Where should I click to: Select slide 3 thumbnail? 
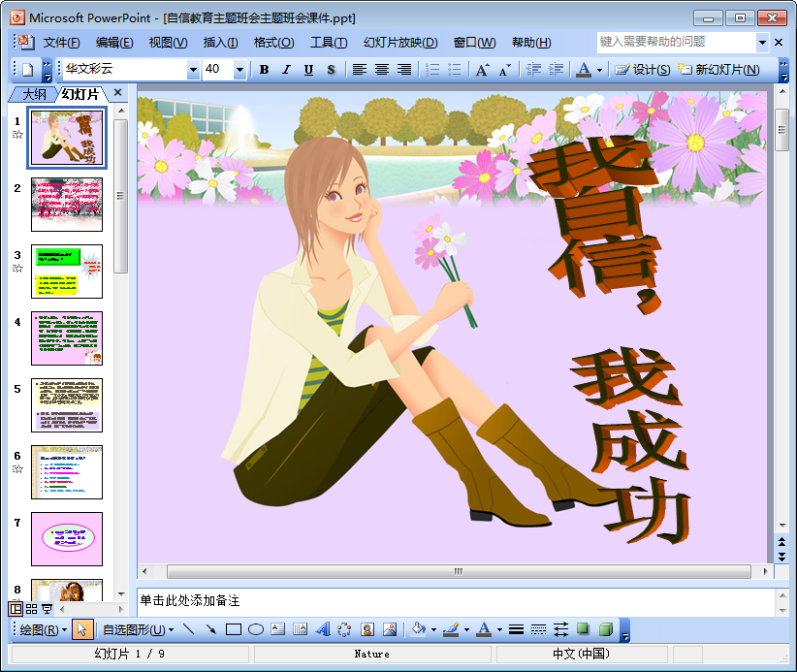[x=67, y=272]
